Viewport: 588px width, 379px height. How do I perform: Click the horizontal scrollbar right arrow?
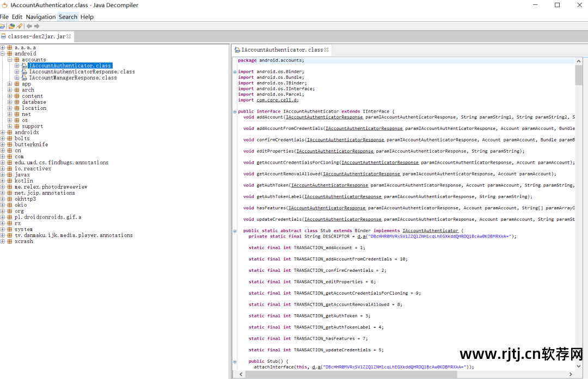(x=571, y=374)
